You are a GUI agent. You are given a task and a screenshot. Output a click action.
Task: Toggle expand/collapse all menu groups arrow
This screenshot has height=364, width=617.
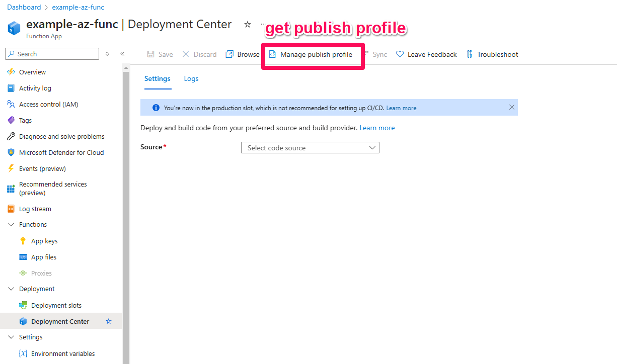coord(107,54)
